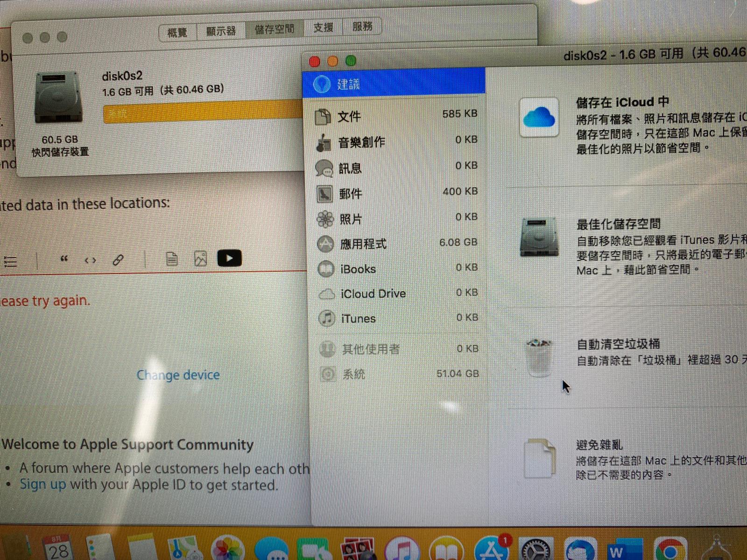
Task: Select 音樂創作 category in sidebar
Action: [397, 141]
